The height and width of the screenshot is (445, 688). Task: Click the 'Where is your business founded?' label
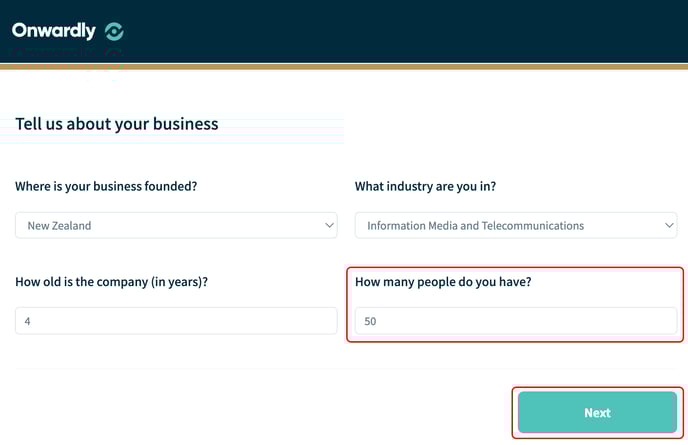(x=106, y=186)
